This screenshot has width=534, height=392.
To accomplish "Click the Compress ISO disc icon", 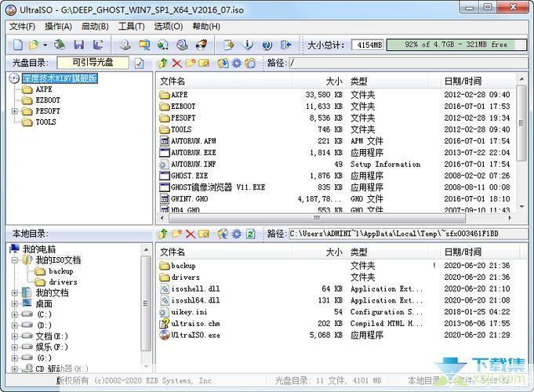I will pos(163,45).
